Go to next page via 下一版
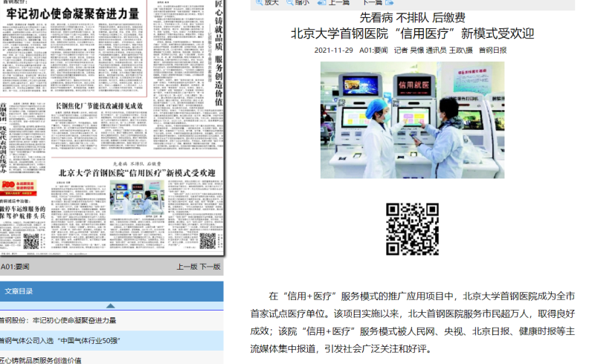The image size is (595, 364). pos(210,267)
